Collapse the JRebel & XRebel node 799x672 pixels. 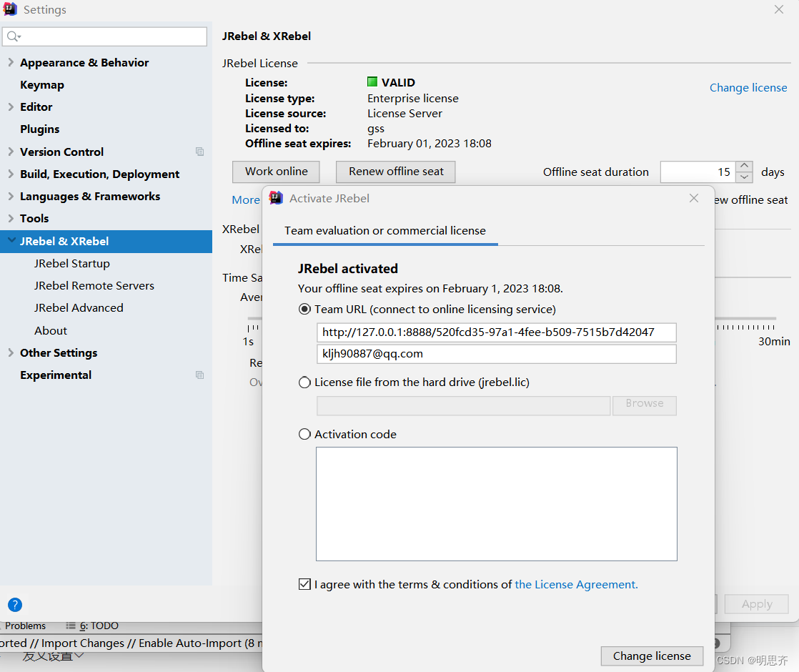tap(11, 241)
